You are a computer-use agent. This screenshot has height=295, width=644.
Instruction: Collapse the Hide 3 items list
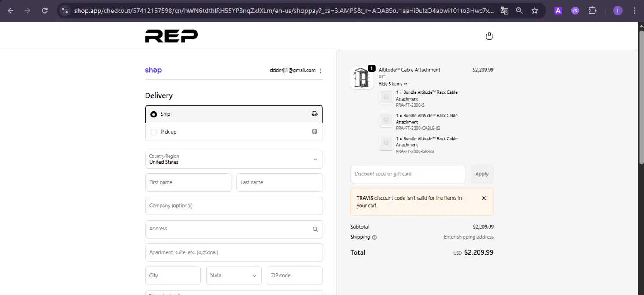393,84
